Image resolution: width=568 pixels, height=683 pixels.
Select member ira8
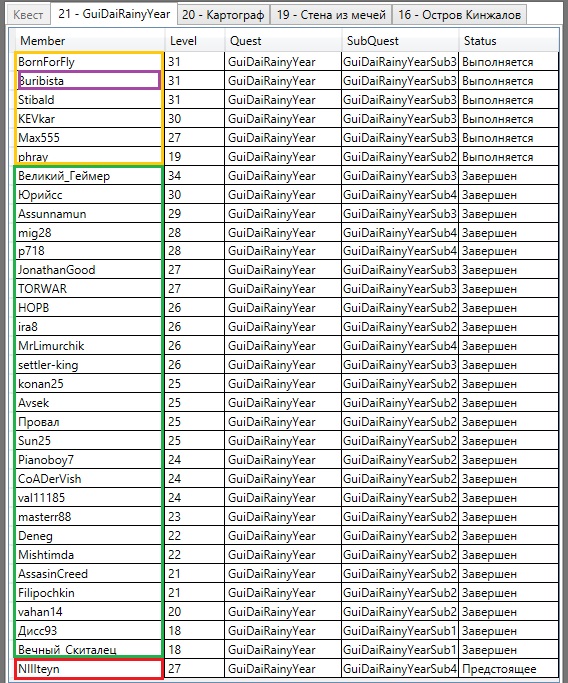coord(89,327)
